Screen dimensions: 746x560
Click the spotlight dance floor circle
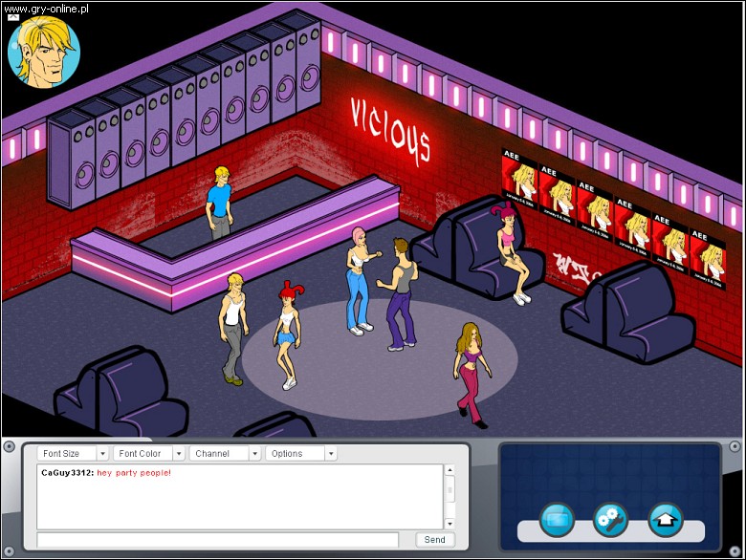[380, 360]
